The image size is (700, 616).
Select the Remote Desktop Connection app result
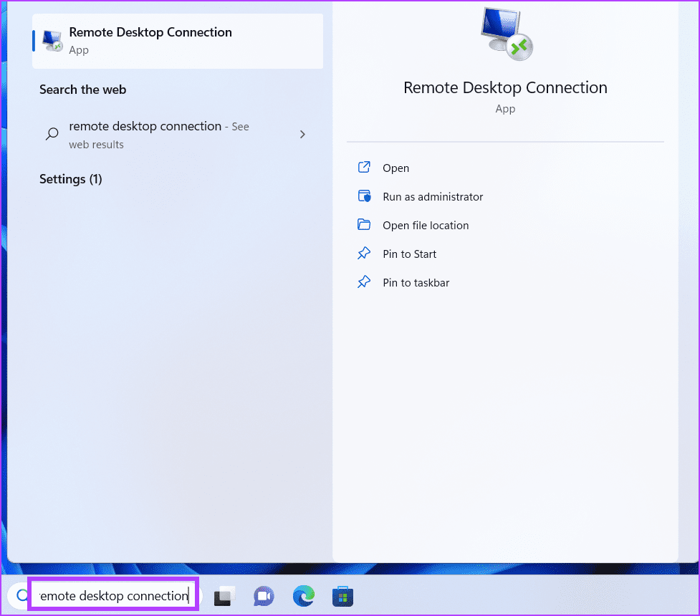click(178, 41)
